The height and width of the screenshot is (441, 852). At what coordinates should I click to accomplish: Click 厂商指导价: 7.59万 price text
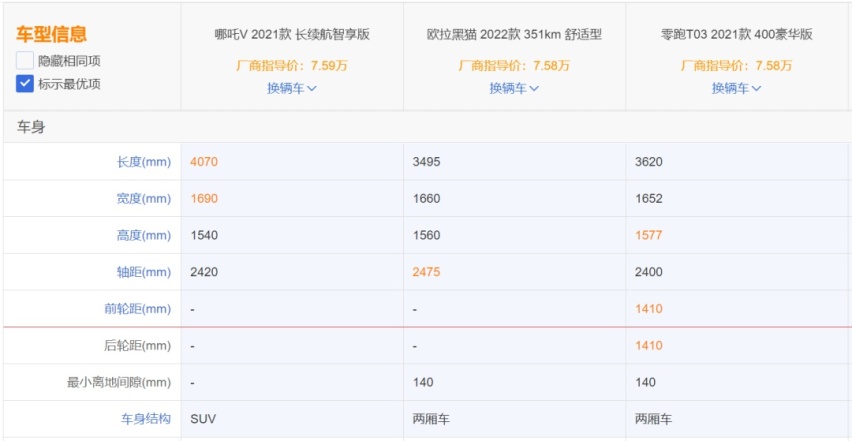point(292,66)
